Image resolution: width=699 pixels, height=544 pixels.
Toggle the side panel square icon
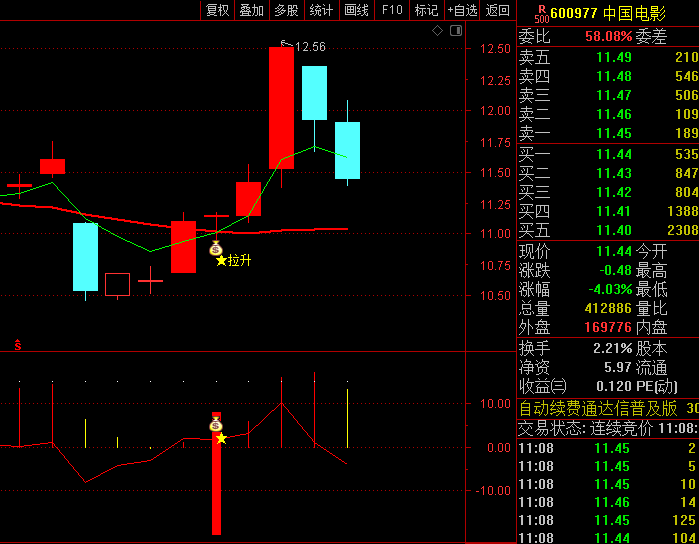click(456, 31)
